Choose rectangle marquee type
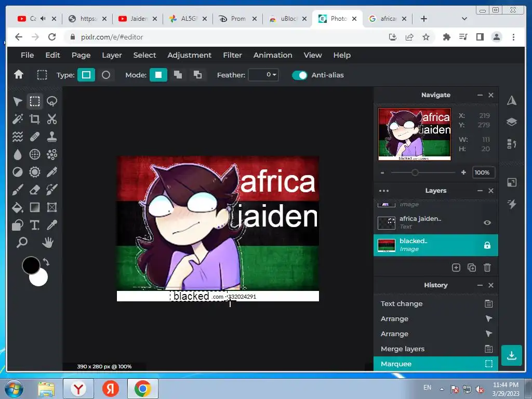This screenshot has height=399, width=532. (x=86, y=75)
